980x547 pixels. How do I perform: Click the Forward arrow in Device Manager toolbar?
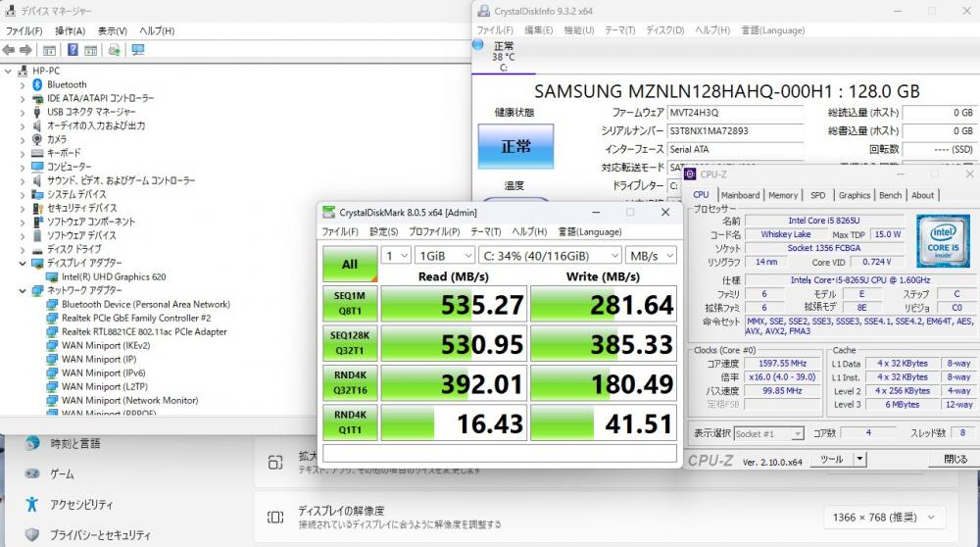click(25, 50)
